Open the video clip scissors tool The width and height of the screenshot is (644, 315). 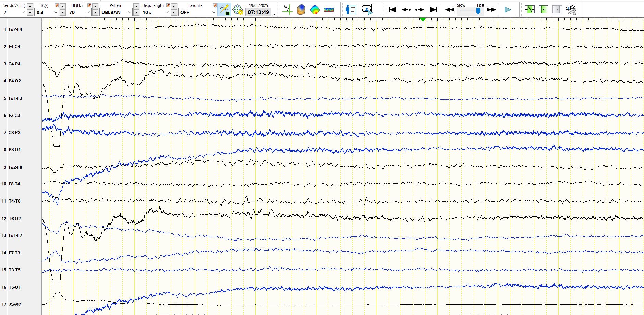pos(571,10)
